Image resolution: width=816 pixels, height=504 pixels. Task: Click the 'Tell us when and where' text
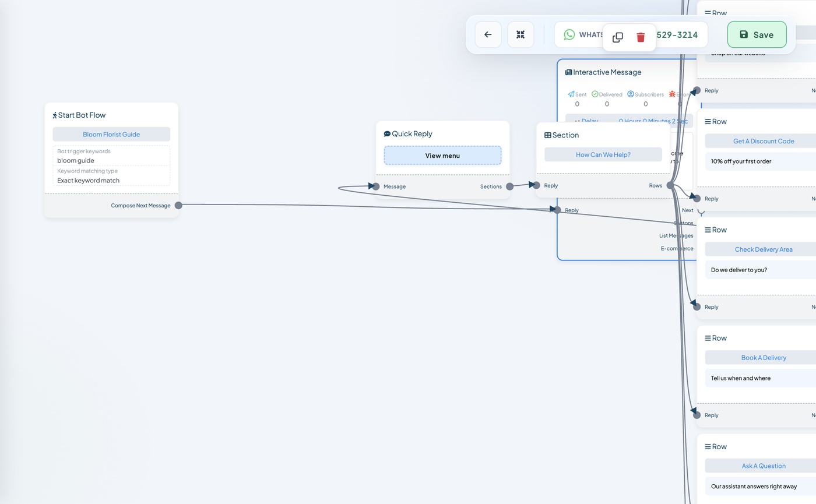click(x=741, y=378)
